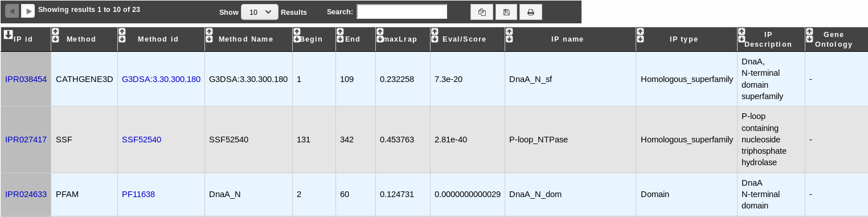This screenshot has height=217, width=868.
Task: Select the 'DnaA, N-terminal domain superfamily' description
Action: coord(763,79)
